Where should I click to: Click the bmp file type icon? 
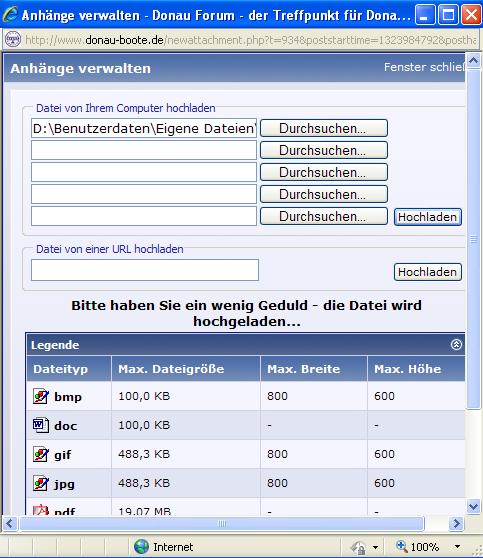41,396
